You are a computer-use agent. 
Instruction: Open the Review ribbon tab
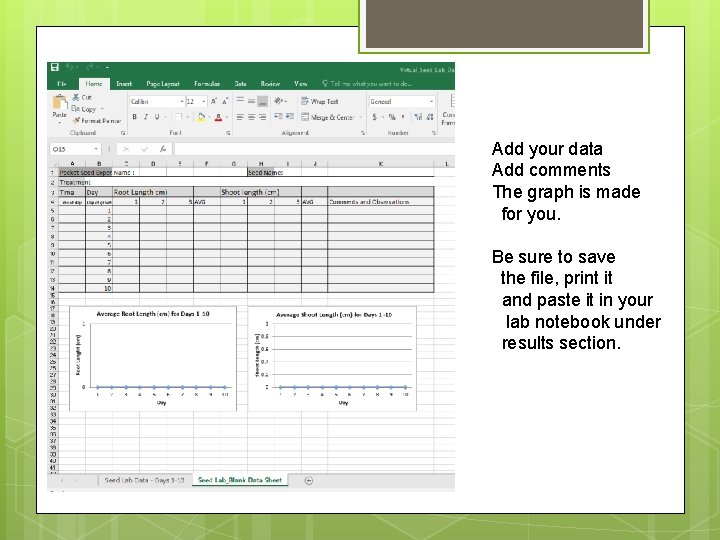(270, 84)
